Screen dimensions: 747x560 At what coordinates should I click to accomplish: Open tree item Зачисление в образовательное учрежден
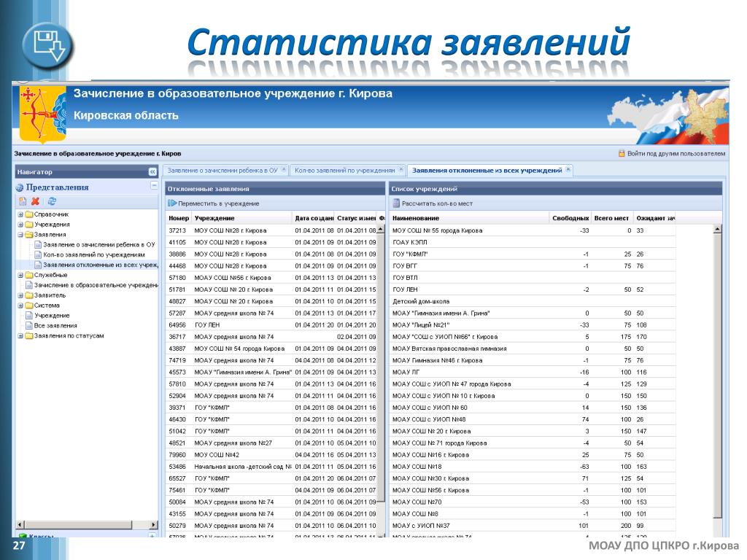tap(96, 285)
